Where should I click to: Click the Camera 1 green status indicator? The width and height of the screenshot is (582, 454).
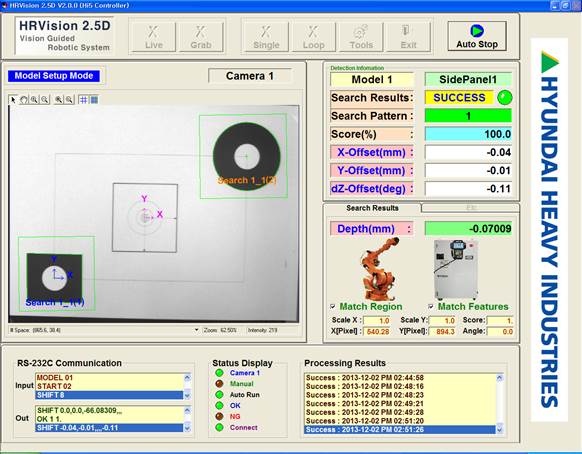click(219, 373)
